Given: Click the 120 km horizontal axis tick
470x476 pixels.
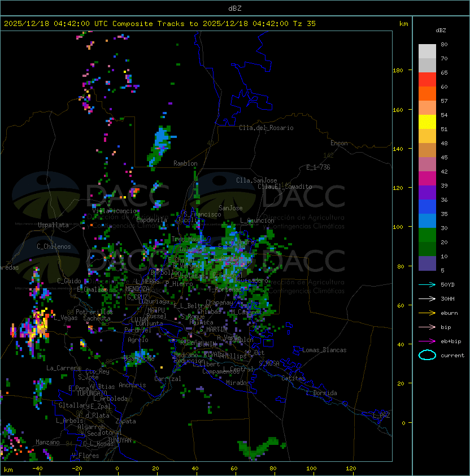Looking at the screenshot, I should (351, 469).
